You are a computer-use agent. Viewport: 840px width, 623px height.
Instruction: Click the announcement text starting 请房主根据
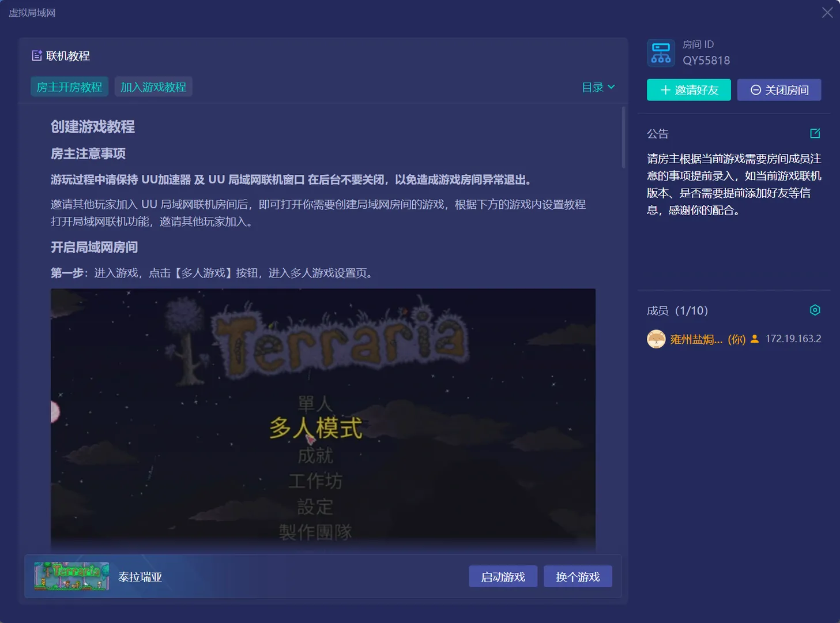point(734,184)
